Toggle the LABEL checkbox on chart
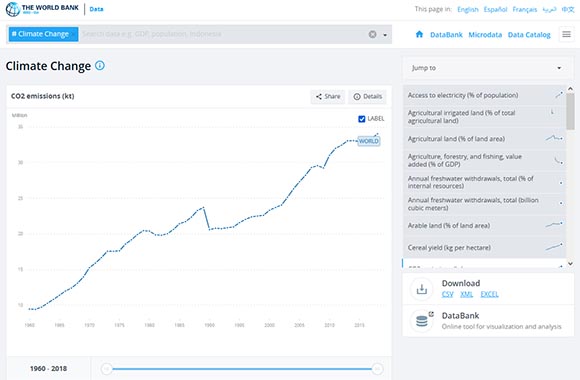The height and width of the screenshot is (380, 580). click(x=362, y=119)
